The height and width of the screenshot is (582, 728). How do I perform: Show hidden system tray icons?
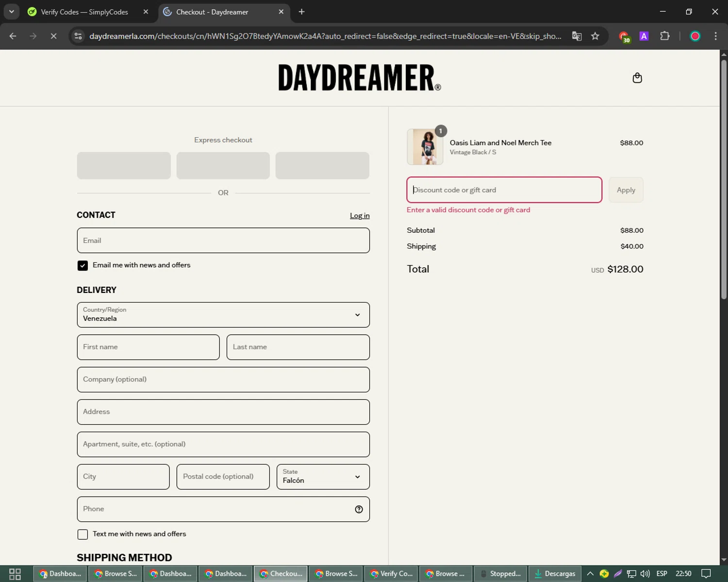(x=590, y=574)
